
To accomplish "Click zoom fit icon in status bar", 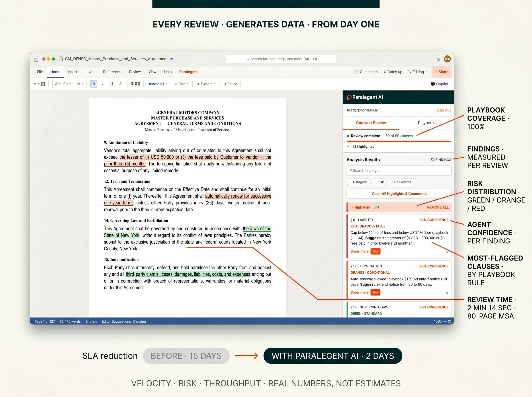I will [450, 321].
